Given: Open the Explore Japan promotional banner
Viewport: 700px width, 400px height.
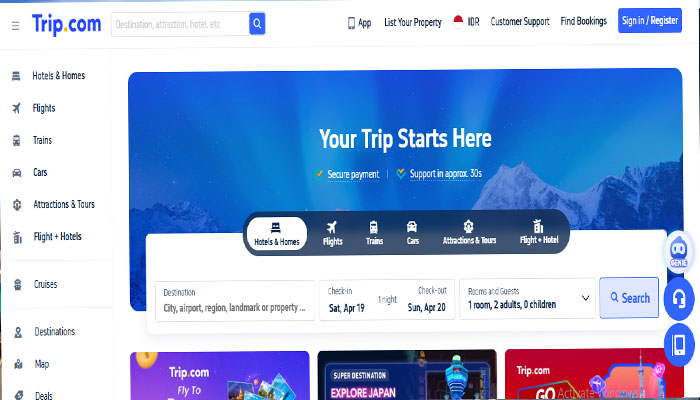Looking at the screenshot, I should coord(407,375).
